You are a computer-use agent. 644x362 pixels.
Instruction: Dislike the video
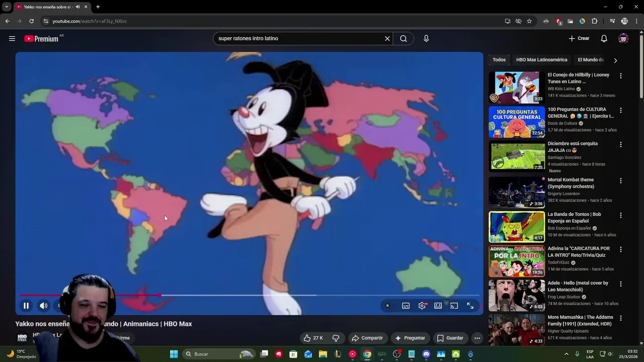coord(336,338)
